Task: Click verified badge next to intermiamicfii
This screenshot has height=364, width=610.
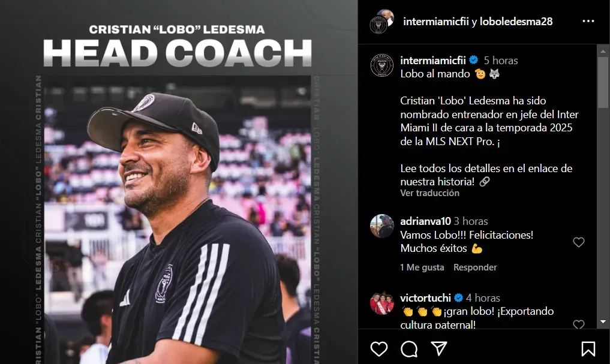Action: (473, 61)
